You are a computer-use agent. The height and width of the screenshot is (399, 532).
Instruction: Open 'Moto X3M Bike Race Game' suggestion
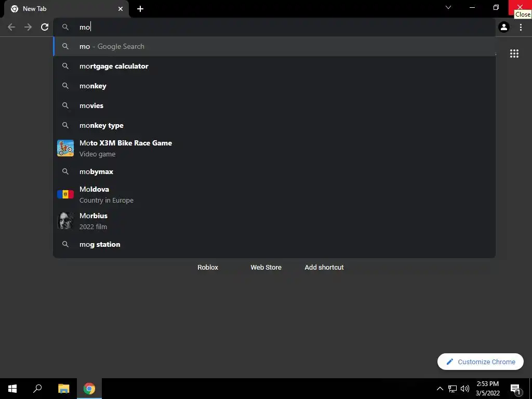[x=274, y=148]
